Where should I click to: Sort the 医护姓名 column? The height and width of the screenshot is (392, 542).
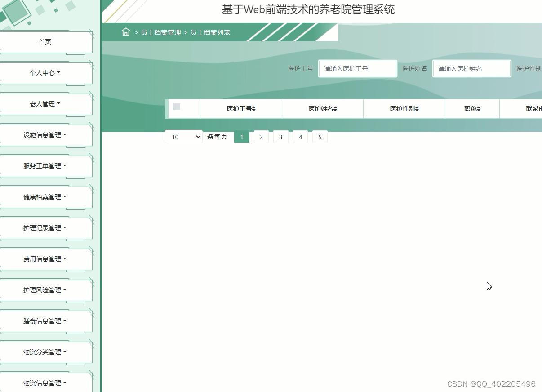click(323, 108)
